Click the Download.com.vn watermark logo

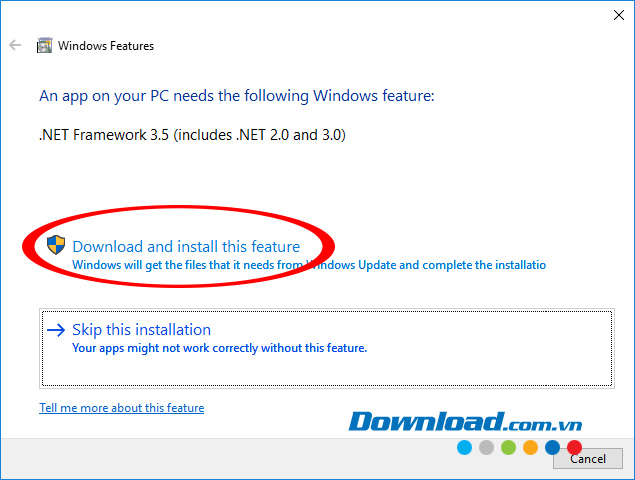click(x=480, y=421)
